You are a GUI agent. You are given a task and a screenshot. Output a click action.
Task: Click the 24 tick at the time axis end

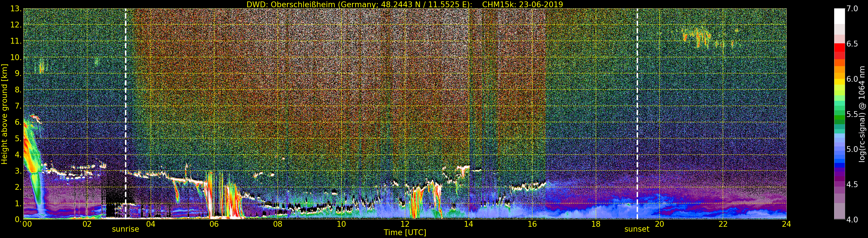click(x=786, y=224)
